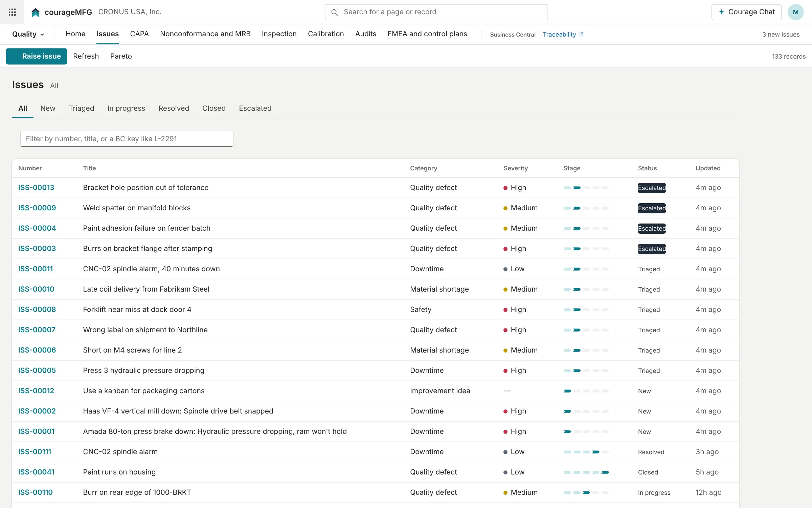
Task: Click the Escalated badge on ISS-00003
Action: tap(652, 249)
